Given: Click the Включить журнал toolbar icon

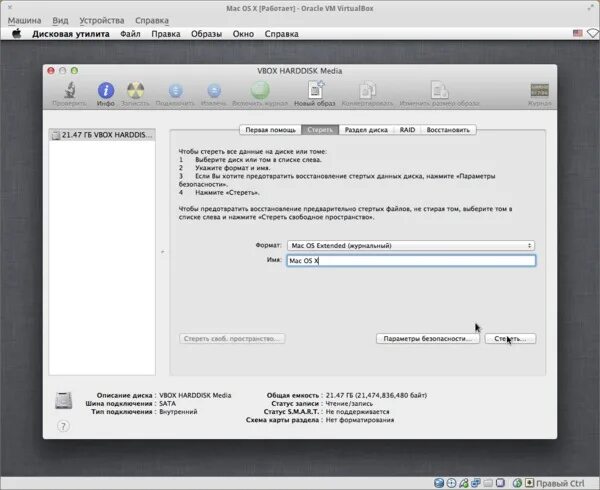Looking at the screenshot, I should point(260,93).
